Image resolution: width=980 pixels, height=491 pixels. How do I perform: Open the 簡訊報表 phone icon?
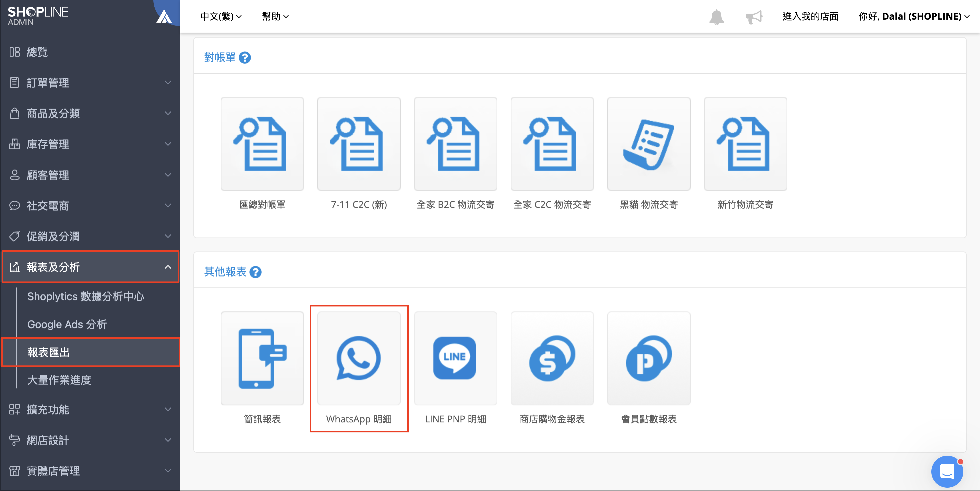tap(262, 358)
